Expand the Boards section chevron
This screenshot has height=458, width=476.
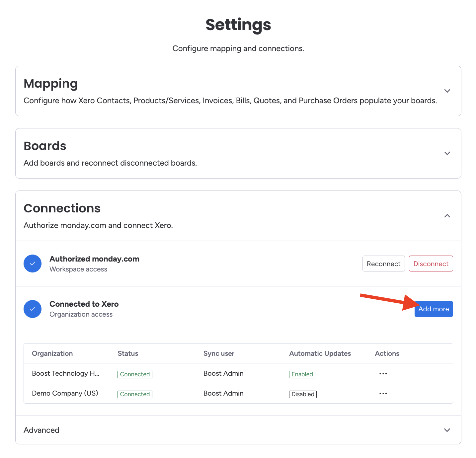pos(447,153)
